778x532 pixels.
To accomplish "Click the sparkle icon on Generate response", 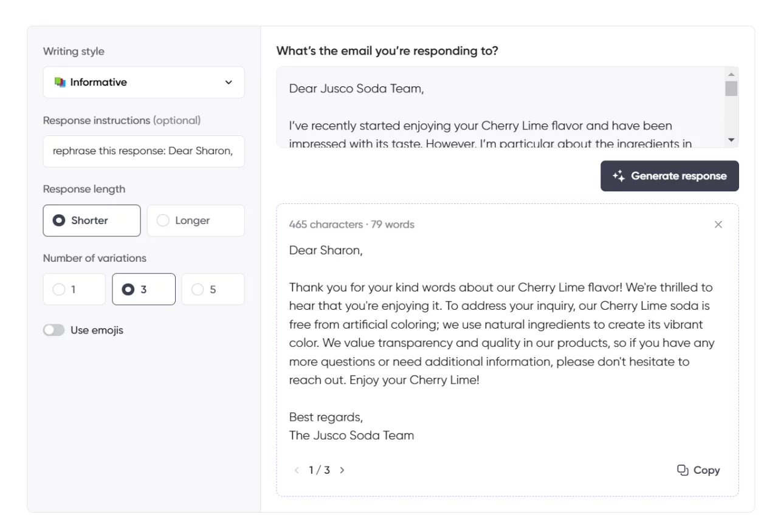I will click(x=618, y=176).
